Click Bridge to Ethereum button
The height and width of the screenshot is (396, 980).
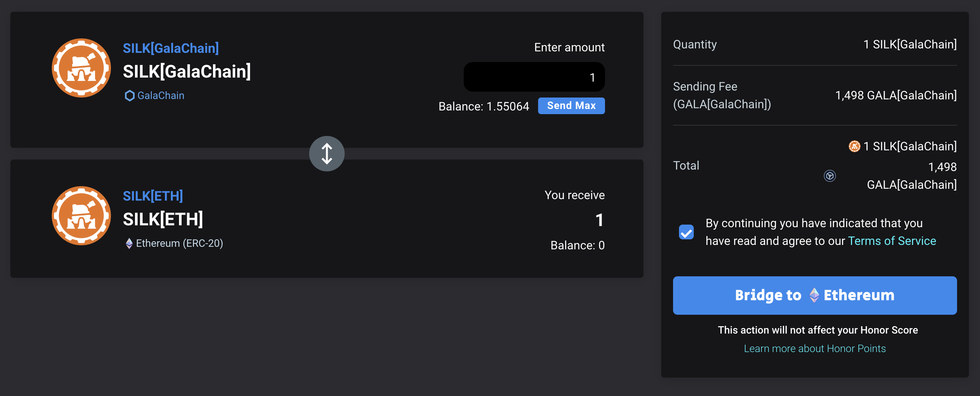coord(815,295)
